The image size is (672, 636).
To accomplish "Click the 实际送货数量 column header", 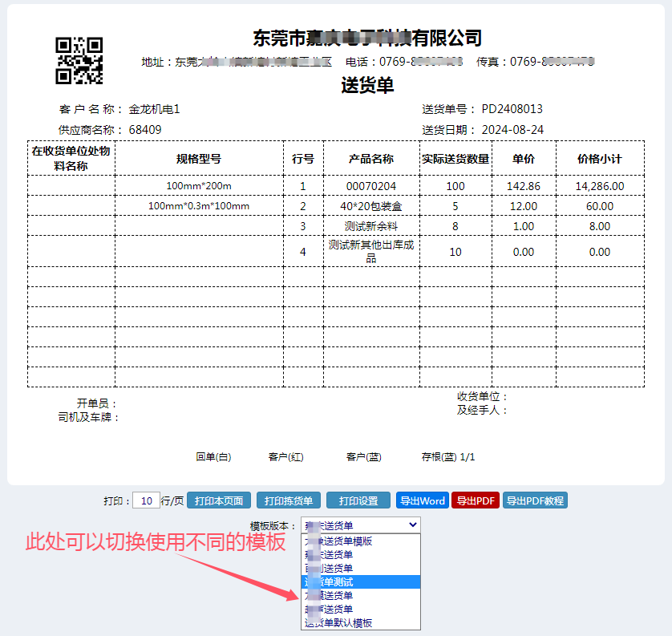I will 455,159.
